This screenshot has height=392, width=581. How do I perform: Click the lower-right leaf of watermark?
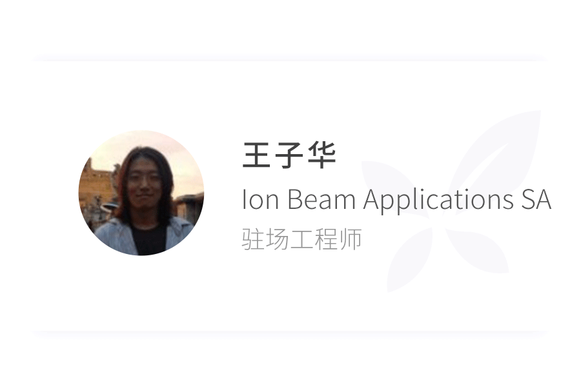(478, 251)
